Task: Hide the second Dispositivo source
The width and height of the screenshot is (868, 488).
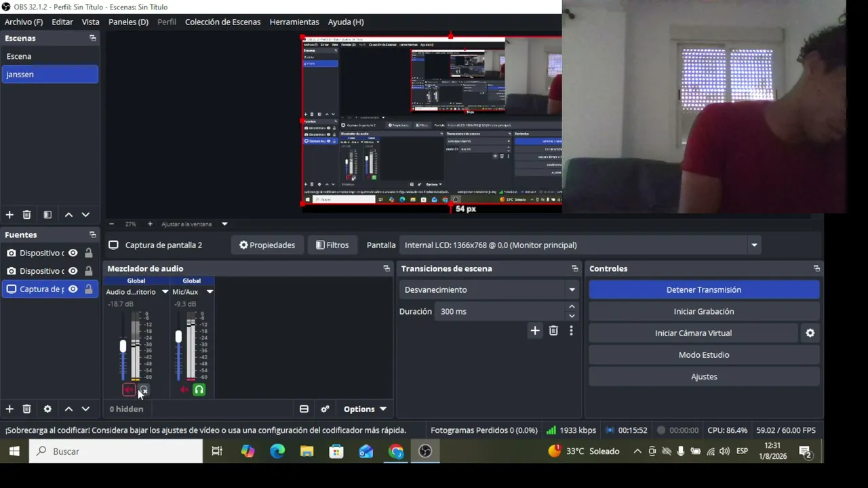Action: click(73, 271)
